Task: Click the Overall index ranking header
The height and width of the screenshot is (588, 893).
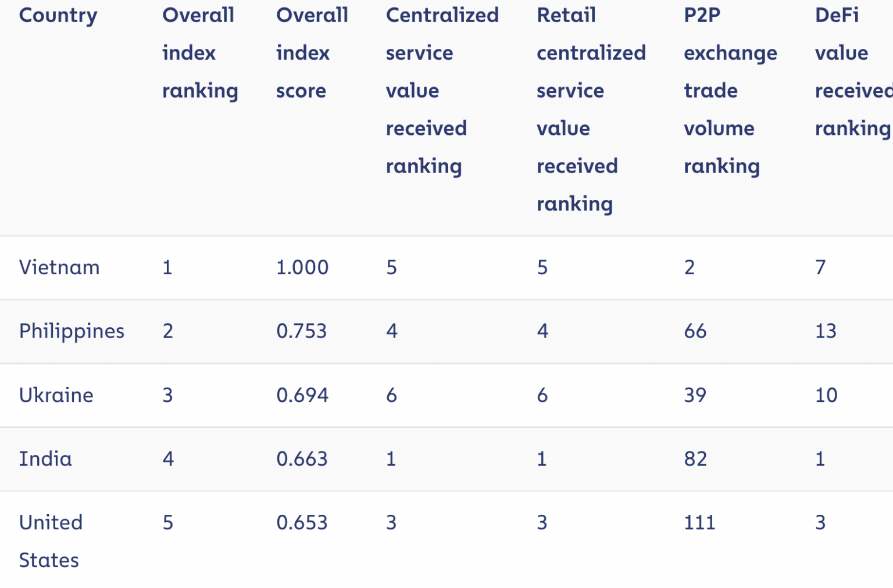Action: (x=200, y=53)
